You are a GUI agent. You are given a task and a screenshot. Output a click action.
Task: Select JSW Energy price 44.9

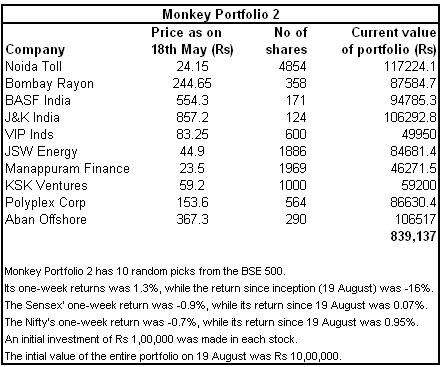coord(192,151)
